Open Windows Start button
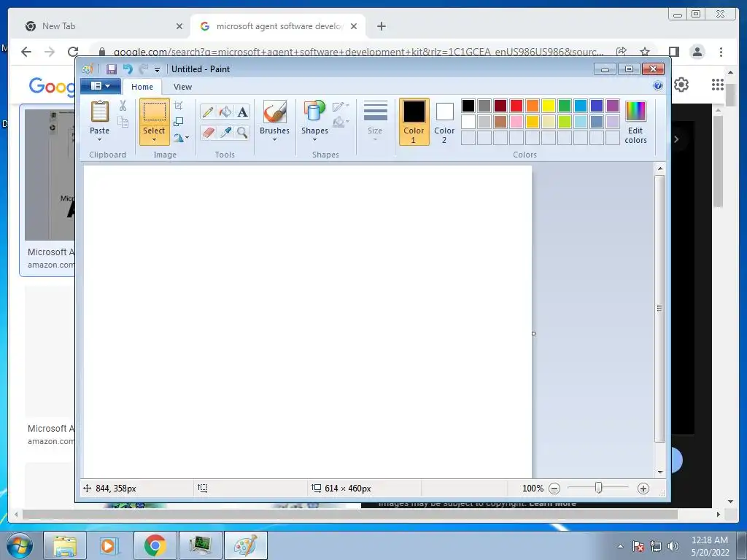This screenshot has height=560, width=747. click(x=20, y=545)
